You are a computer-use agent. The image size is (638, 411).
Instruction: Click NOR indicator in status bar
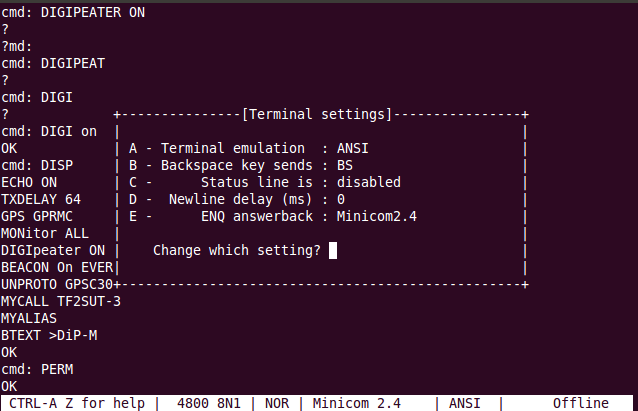click(277, 403)
